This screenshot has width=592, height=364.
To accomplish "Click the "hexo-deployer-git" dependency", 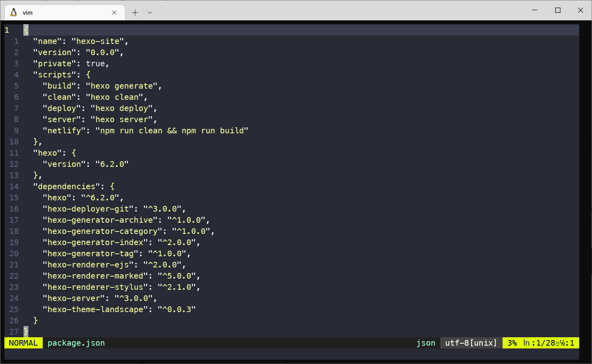I will [88, 209].
